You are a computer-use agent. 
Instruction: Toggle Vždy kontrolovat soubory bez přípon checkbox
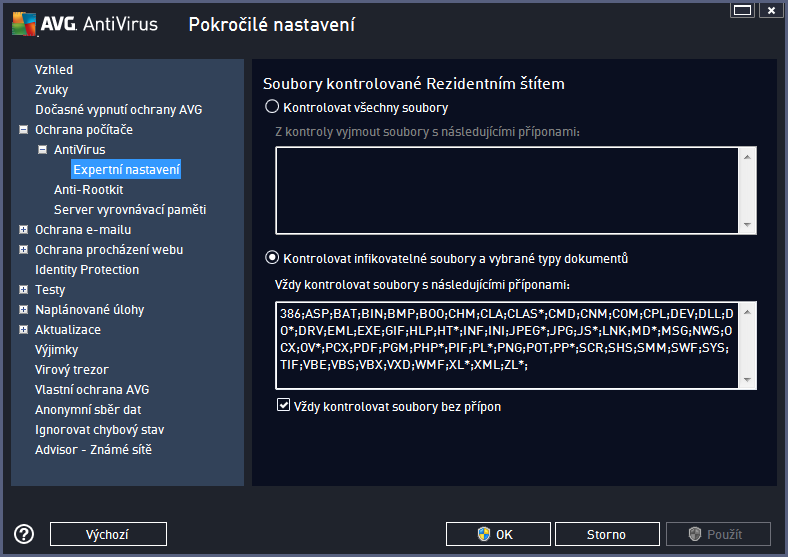(x=283, y=405)
